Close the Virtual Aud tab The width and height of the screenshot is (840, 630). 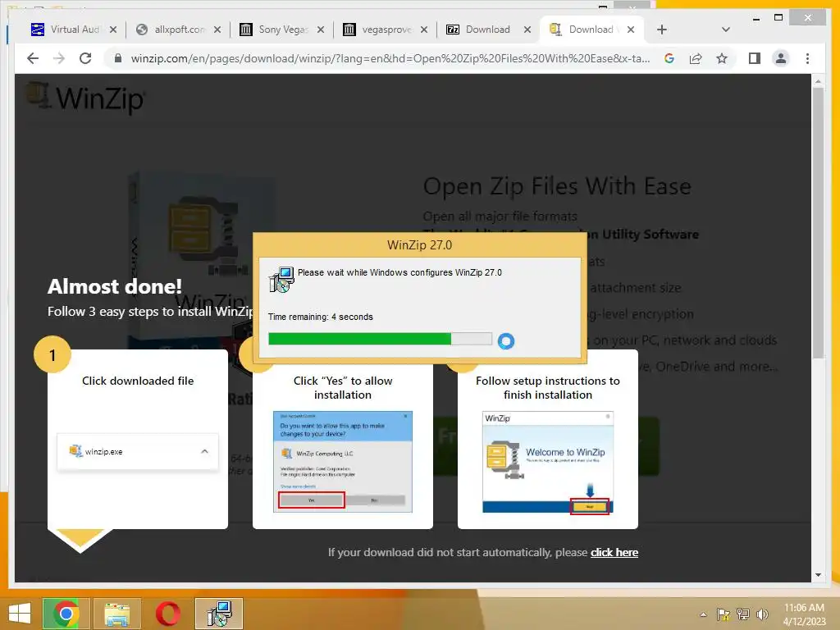tap(113, 30)
